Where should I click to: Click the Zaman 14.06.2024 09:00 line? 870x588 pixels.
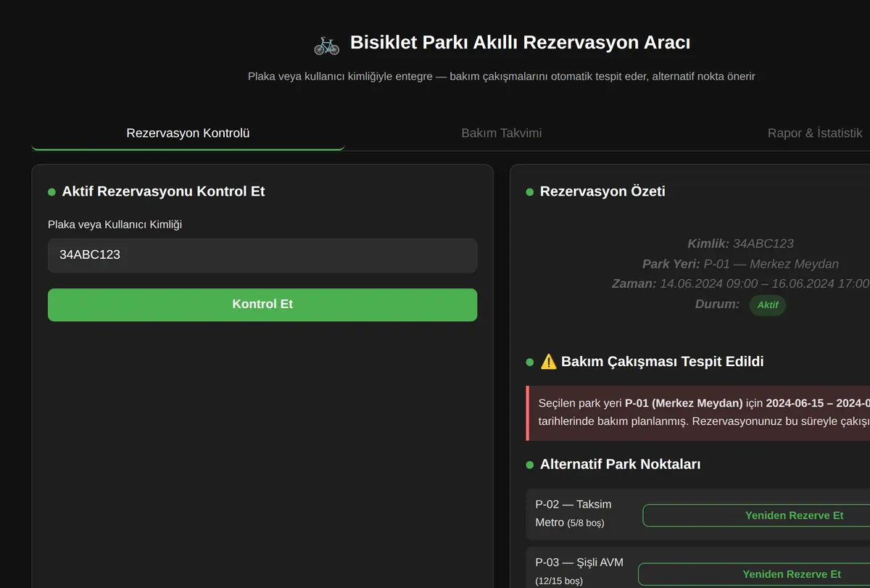(x=740, y=283)
